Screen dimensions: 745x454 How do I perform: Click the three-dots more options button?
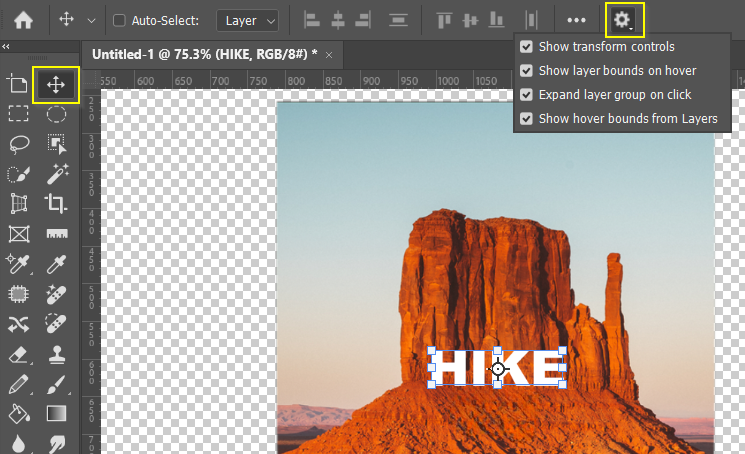point(576,20)
